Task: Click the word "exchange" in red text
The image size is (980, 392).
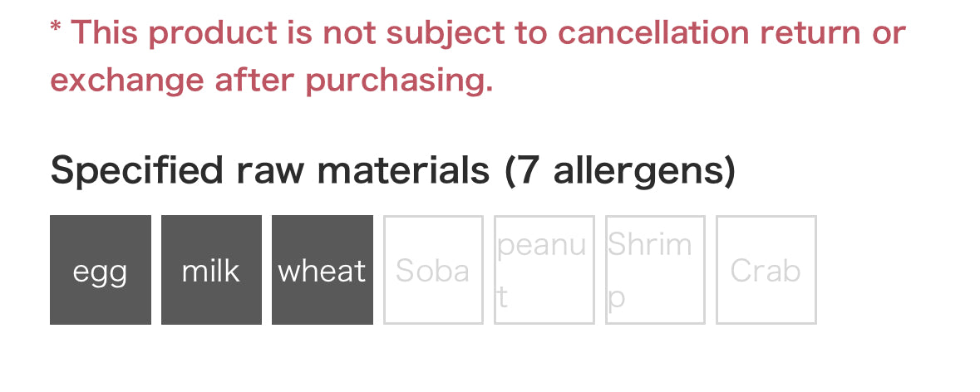Action: (126, 81)
